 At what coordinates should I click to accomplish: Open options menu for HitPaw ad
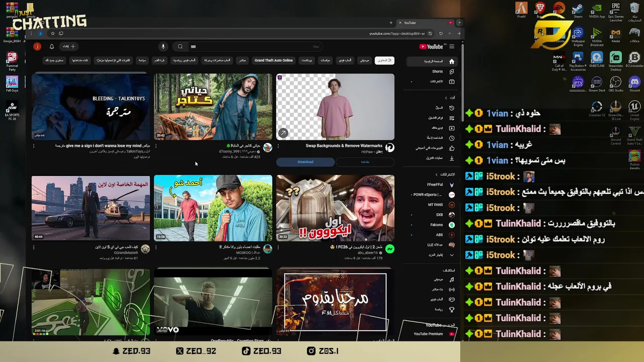click(x=278, y=146)
